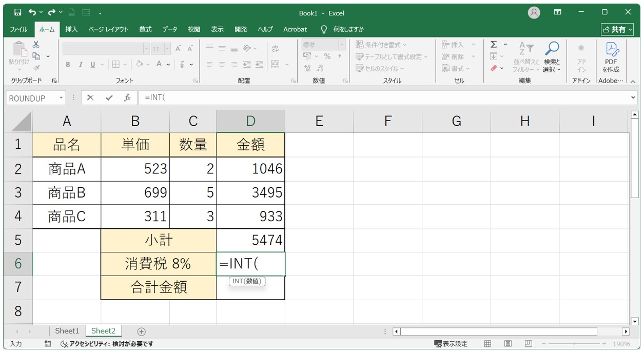The width and height of the screenshot is (644, 353).
Task: Switch to the データ ribbon tab
Action: [170, 29]
